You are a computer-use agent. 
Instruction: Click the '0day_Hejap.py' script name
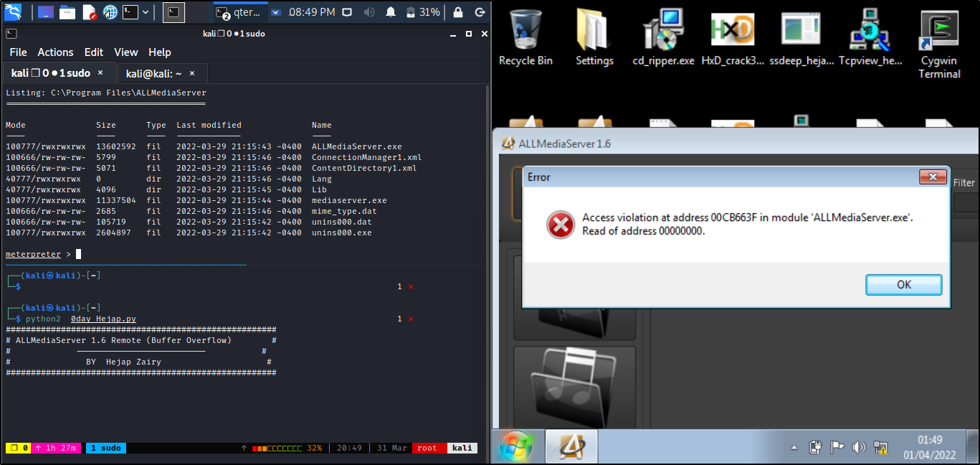(103, 319)
